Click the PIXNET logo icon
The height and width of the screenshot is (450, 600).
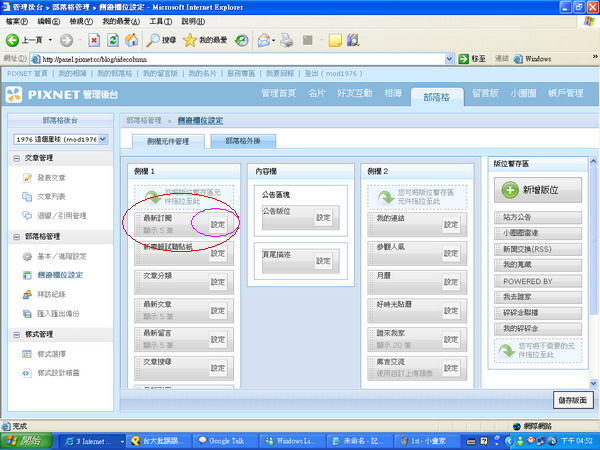(x=14, y=95)
